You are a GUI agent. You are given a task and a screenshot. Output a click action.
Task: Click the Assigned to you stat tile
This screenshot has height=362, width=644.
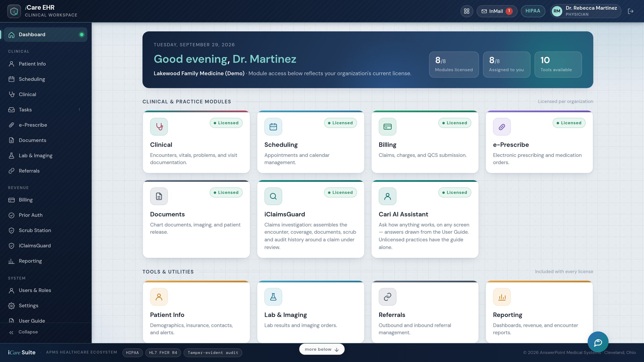(506, 65)
